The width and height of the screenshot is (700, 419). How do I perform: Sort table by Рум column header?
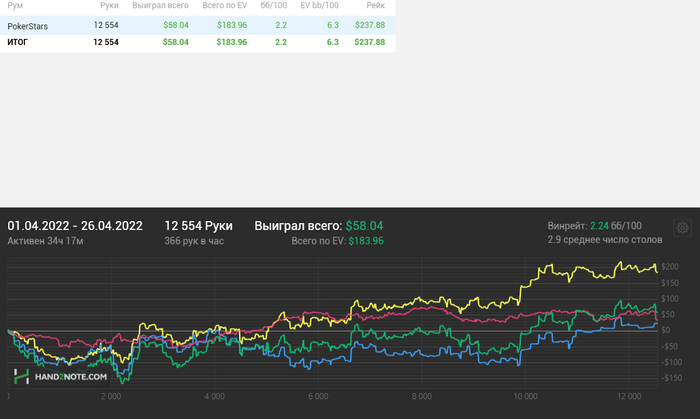(15, 5)
